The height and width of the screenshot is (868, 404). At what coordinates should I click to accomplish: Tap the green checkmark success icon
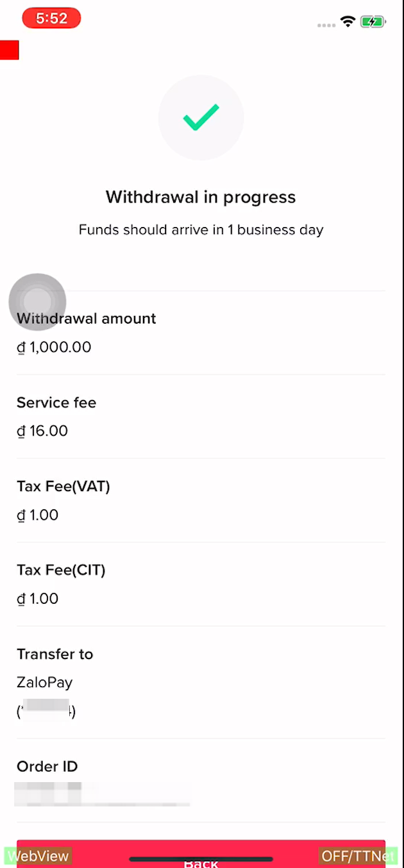[x=201, y=117]
